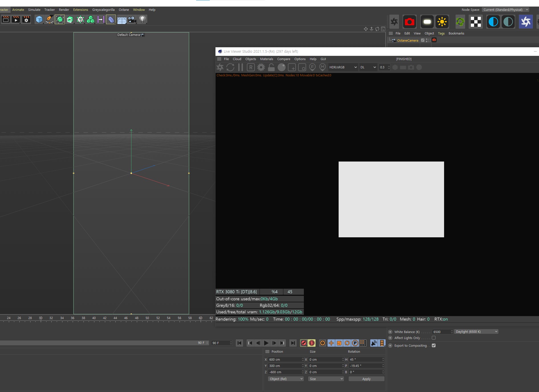Select OctaneCamera in Object Manager
Viewport: 539px width, 392px height.
pos(408,40)
